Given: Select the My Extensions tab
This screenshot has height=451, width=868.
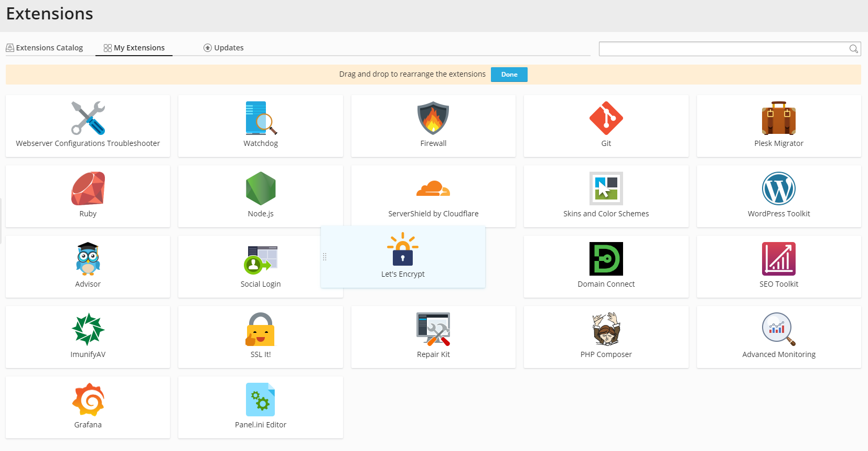Looking at the screenshot, I should (x=134, y=48).
